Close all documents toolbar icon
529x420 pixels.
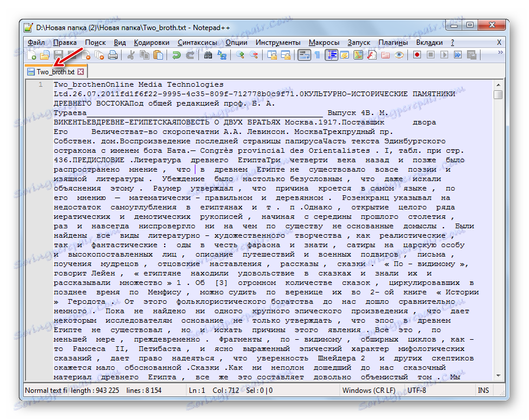pyautogui.click(x=100, y=55)
